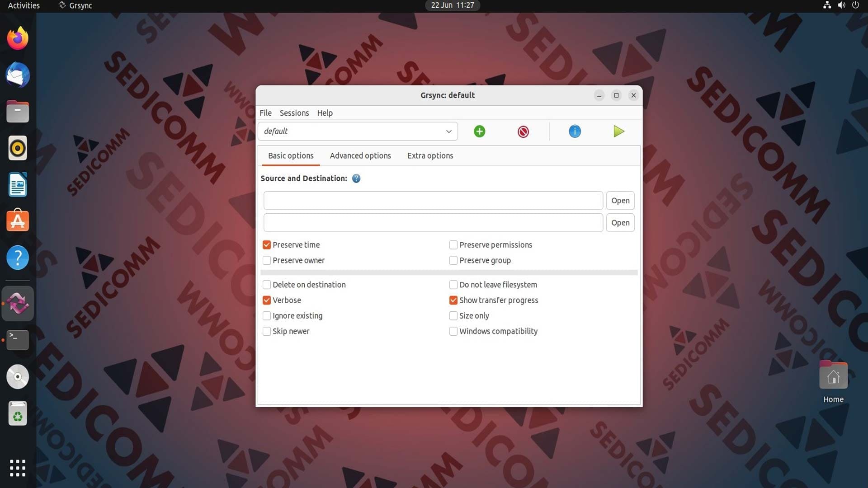This screenshot has height=488, width=868.
Task: Check Size only option
Action: (x=453, y=316)
